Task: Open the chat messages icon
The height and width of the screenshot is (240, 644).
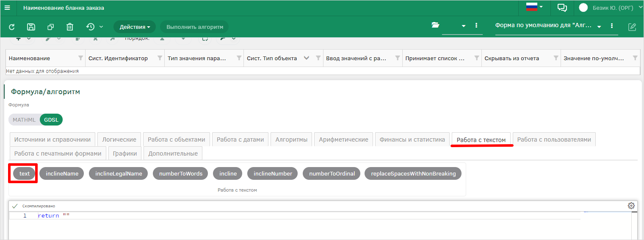Action: [x=562, y=7]
